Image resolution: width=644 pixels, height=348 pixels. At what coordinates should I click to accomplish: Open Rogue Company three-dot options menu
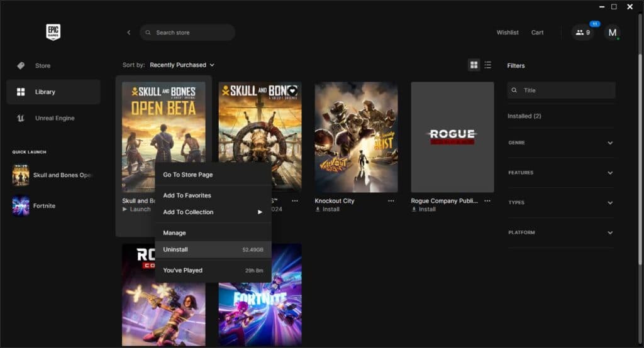(487, 201)
